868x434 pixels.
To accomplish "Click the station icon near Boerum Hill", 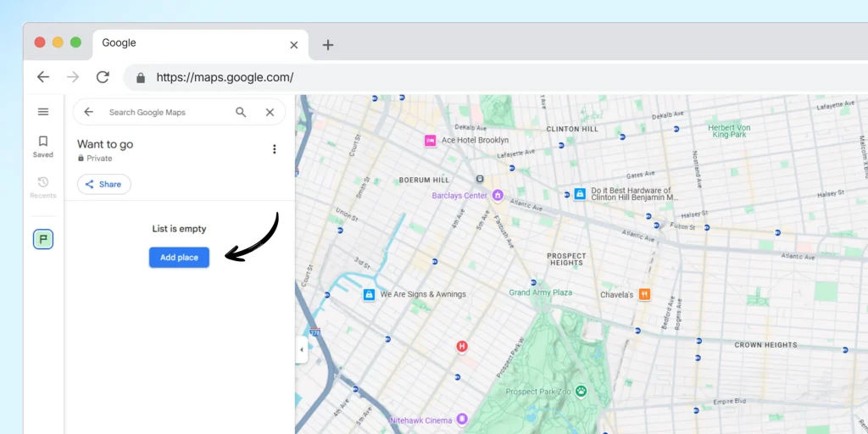I will (480, 180).
